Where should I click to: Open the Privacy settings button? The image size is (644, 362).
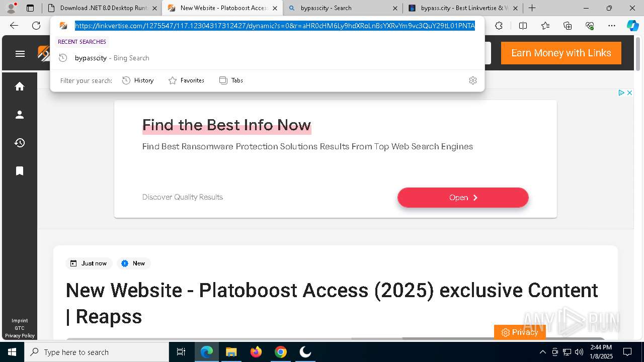tap(520, 332)
